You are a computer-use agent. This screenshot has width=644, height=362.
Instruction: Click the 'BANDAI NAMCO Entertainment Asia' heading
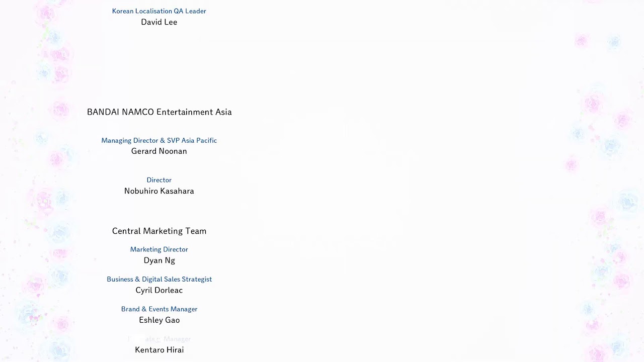[x=159, y=112]
